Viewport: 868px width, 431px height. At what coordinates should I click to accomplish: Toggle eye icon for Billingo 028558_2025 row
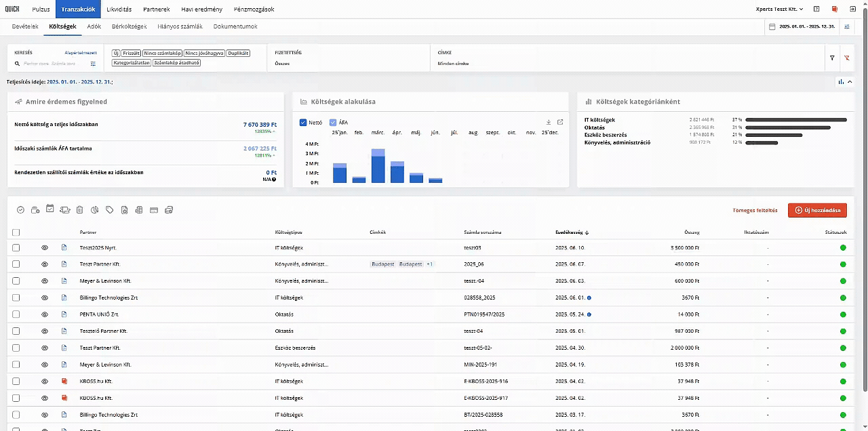(x=45, y=298)
